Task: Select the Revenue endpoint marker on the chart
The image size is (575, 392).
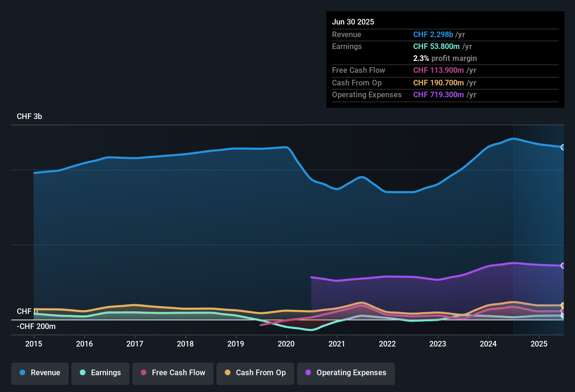Action: coord(562,147)
